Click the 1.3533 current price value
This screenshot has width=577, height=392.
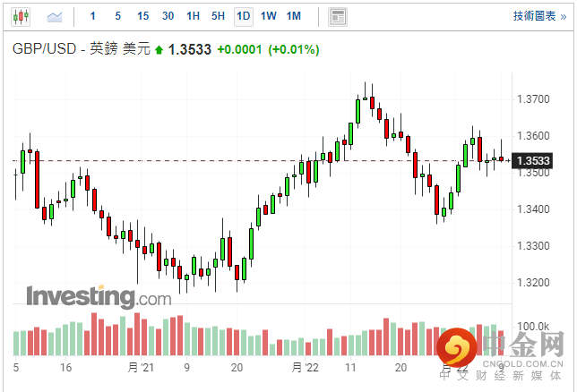click(190, 49)
